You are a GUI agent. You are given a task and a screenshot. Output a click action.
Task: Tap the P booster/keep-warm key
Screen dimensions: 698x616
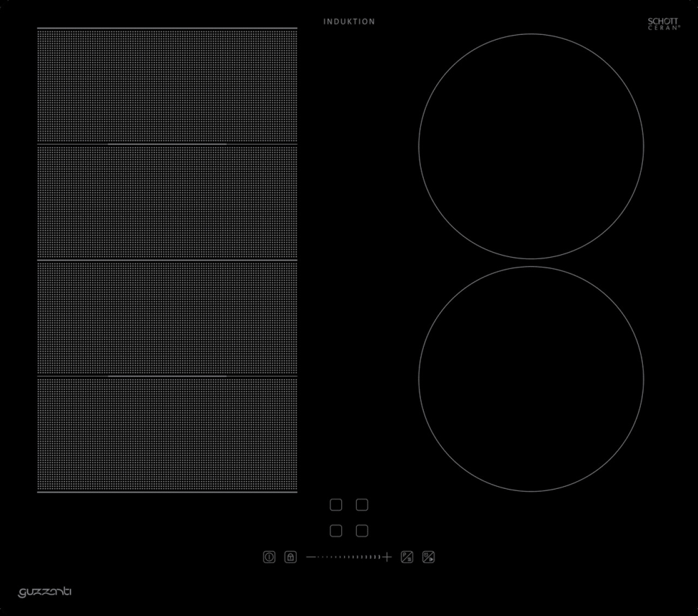(407, 557)
